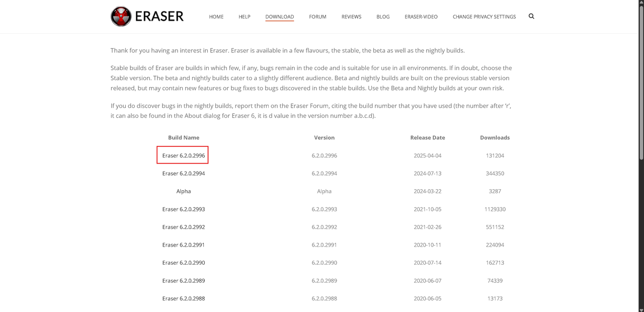Click the Eraser radiation logo icon
Screen dimensions: 644x312
coord(121,16)
